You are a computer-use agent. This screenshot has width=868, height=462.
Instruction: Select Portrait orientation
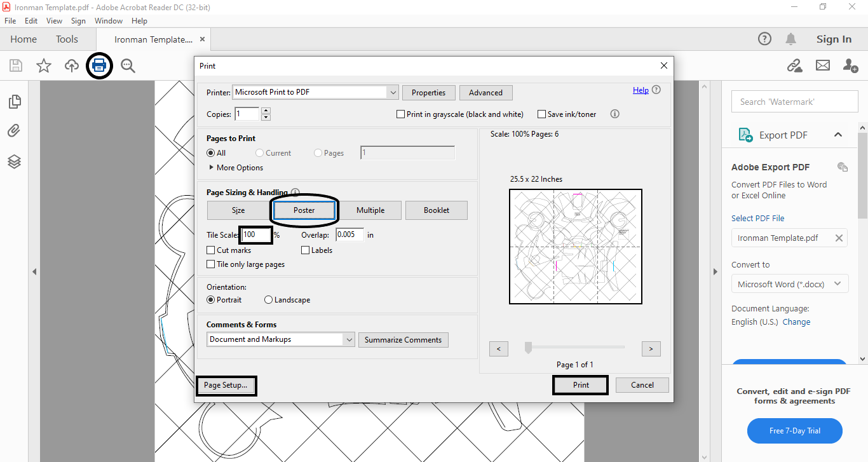click(211, 300)
